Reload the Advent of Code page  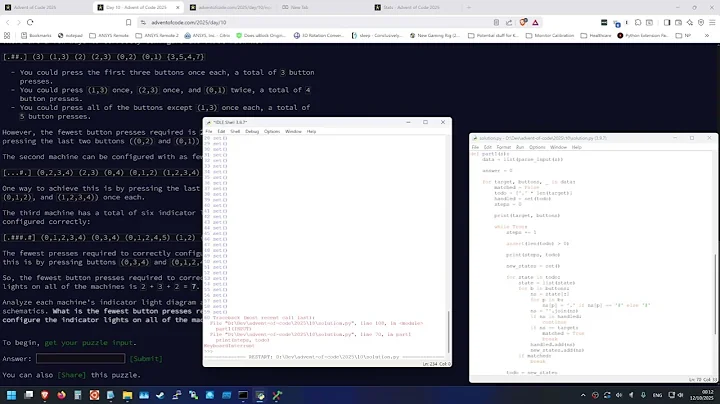tap(30, 22)
